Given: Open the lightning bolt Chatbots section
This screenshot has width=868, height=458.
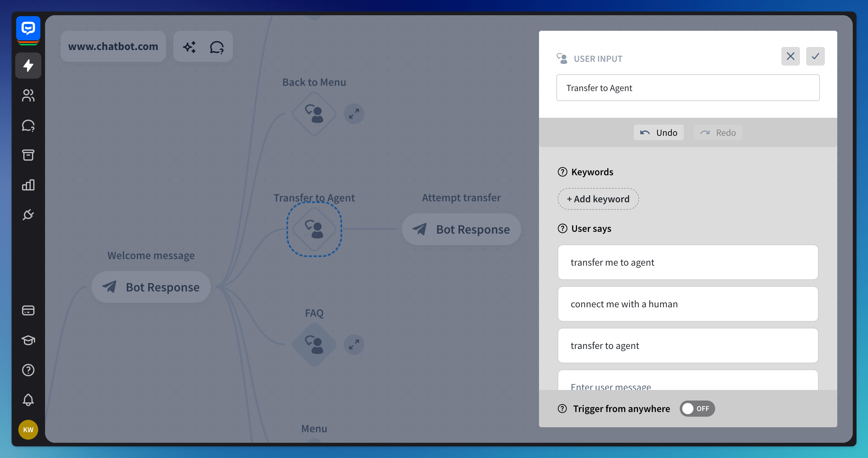Looking at the screenshot, I should (x=28, y=65).
